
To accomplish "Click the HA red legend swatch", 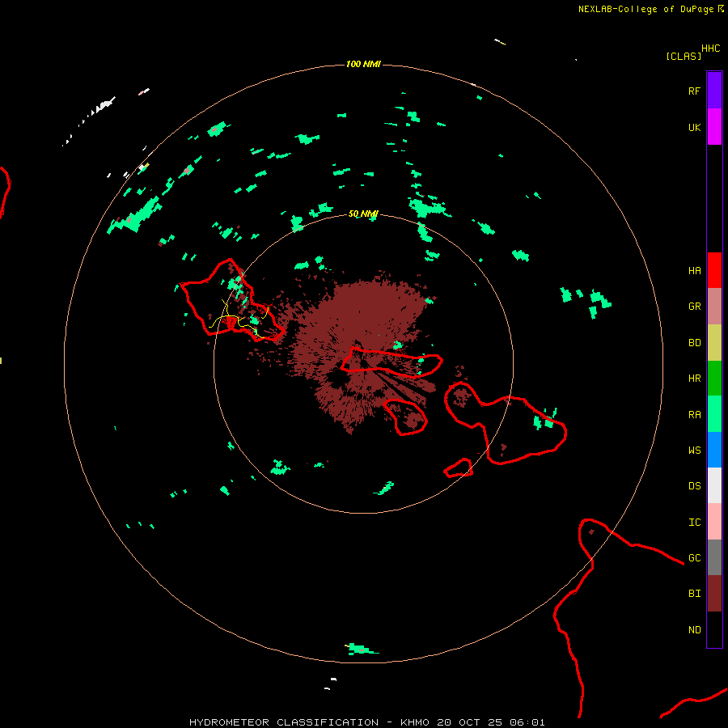I will pos(714,270).
